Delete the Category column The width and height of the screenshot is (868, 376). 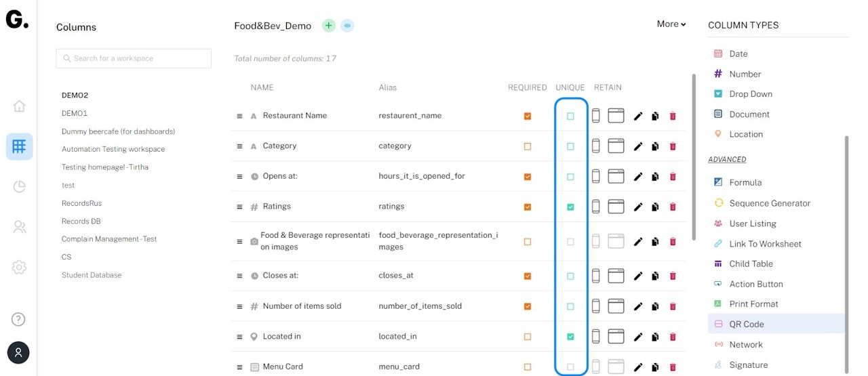[673, 146]
